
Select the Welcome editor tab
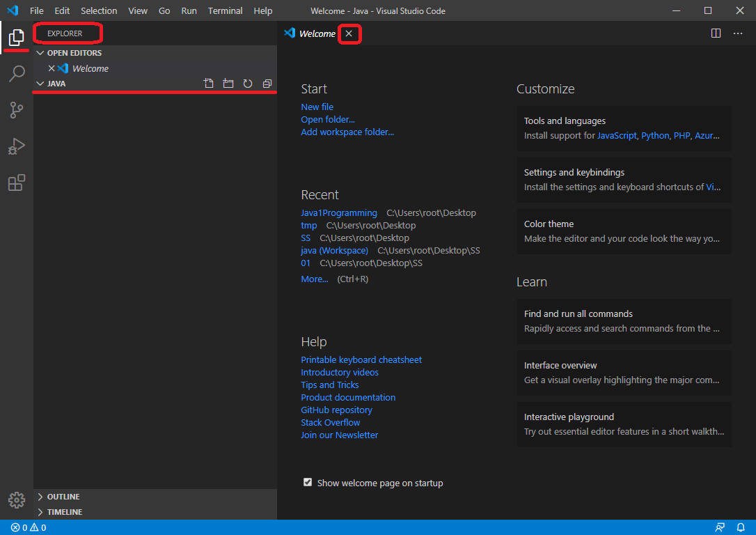(317, 33)
